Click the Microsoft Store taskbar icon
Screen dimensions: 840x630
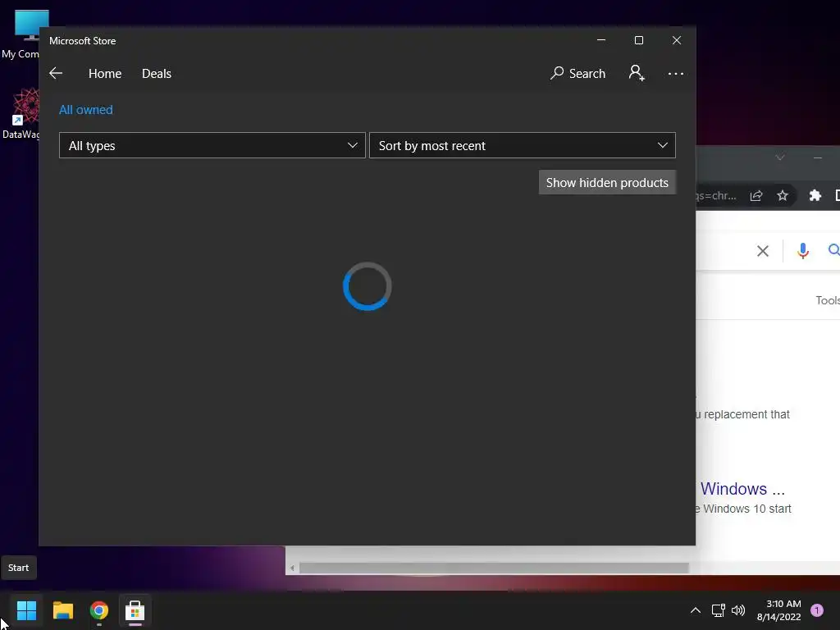click(135, 610)
